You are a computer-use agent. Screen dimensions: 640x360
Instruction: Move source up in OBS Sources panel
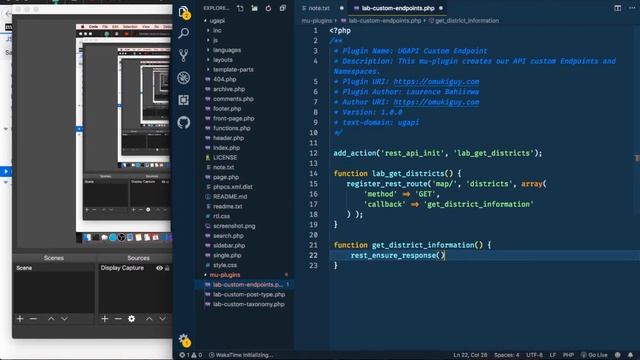(149, 319)
